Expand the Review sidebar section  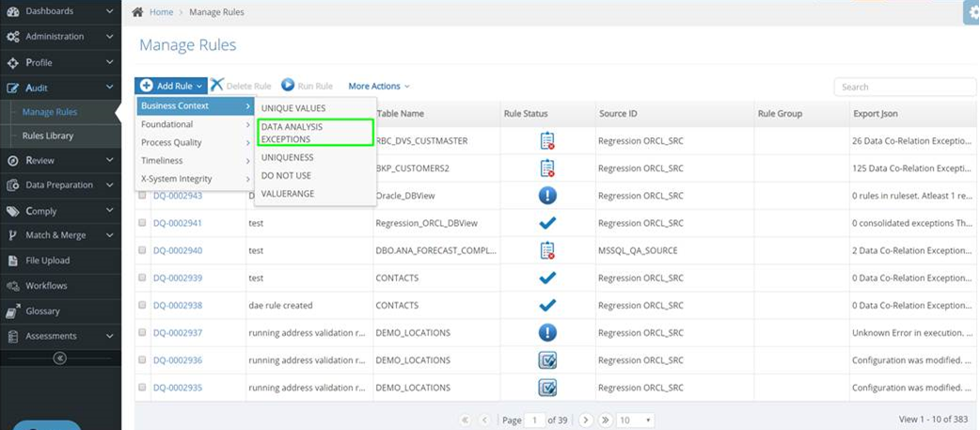point(109,161)
